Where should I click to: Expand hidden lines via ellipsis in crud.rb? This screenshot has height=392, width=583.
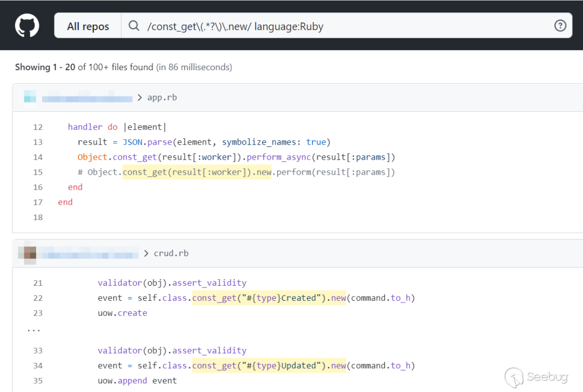tap(33, 329)
